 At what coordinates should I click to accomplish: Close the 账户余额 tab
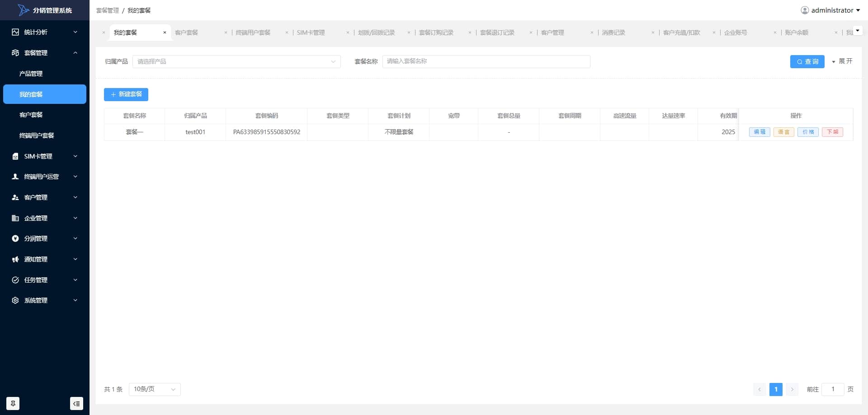(x=836, y=33)
